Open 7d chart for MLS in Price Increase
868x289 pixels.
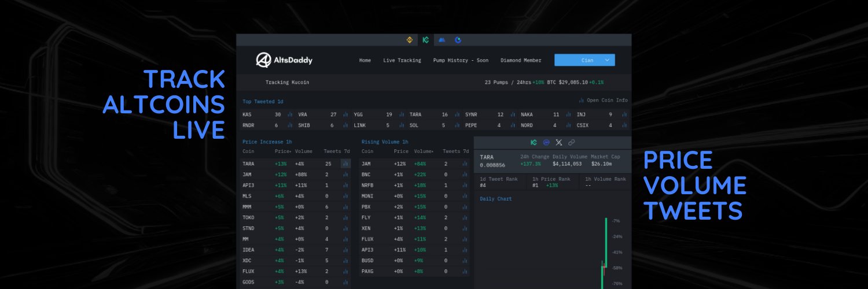pos(345,196)
